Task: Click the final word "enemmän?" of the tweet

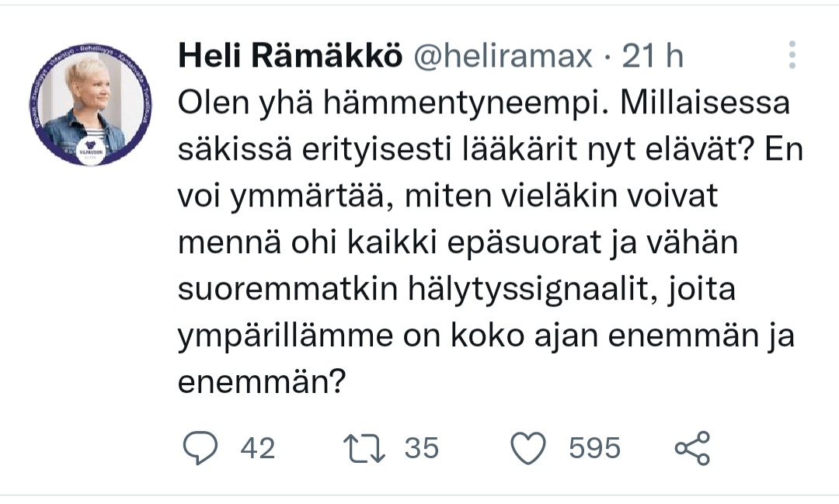Action: pyautogui.click(x=262, y=383)
